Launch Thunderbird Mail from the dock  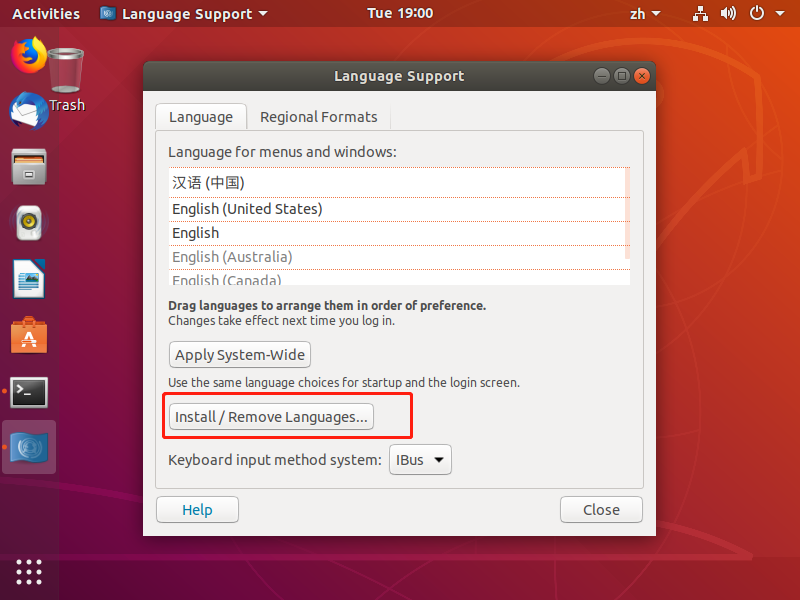[x=29, y=111]
